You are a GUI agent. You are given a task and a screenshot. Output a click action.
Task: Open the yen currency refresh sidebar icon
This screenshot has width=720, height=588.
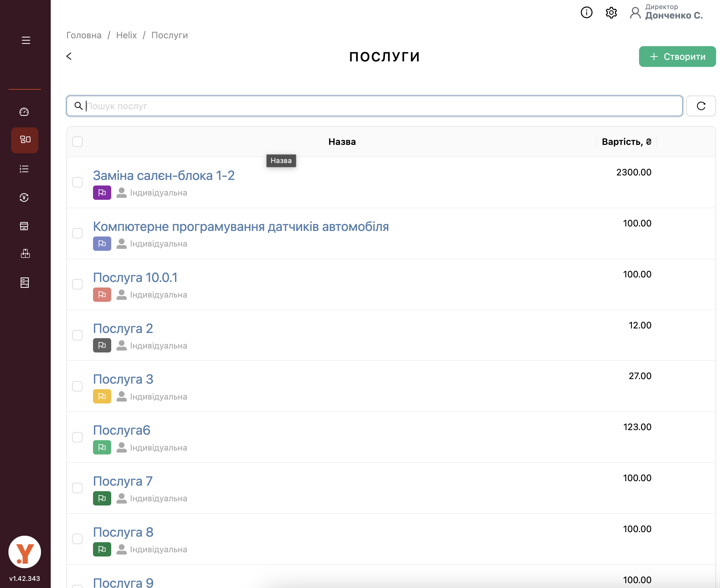tap(24, 198)
